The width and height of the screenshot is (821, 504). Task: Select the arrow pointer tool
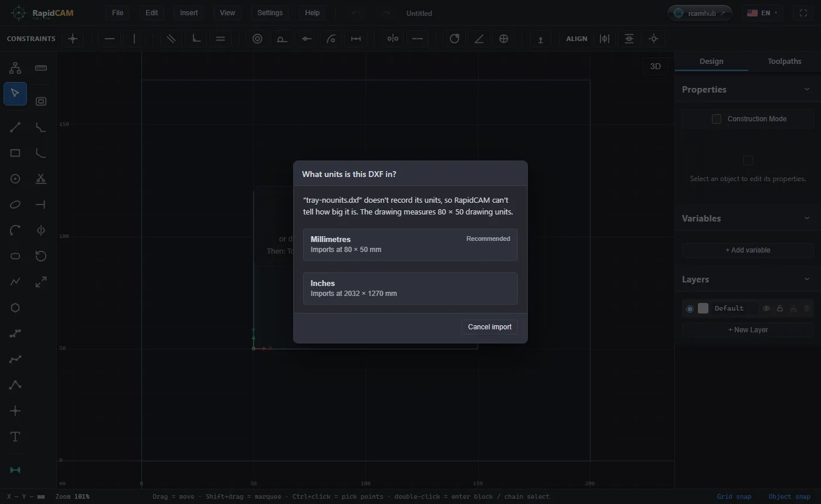[x=15, y=94]
